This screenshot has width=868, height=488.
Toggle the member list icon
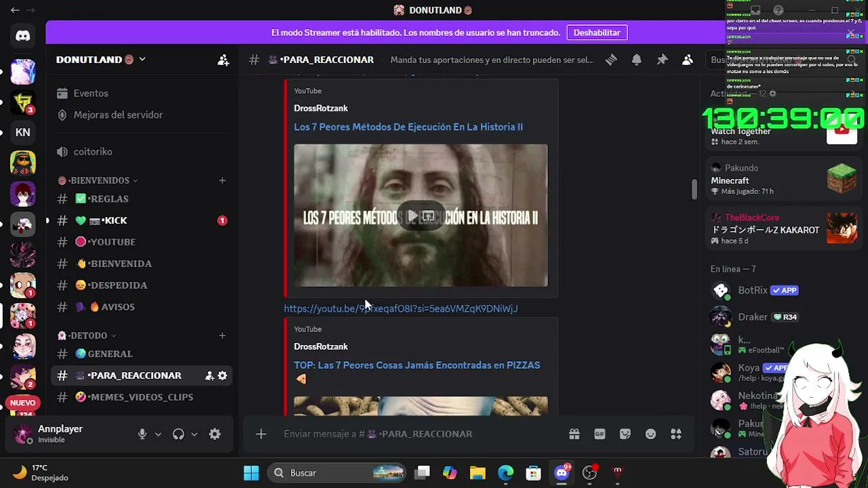688,60
